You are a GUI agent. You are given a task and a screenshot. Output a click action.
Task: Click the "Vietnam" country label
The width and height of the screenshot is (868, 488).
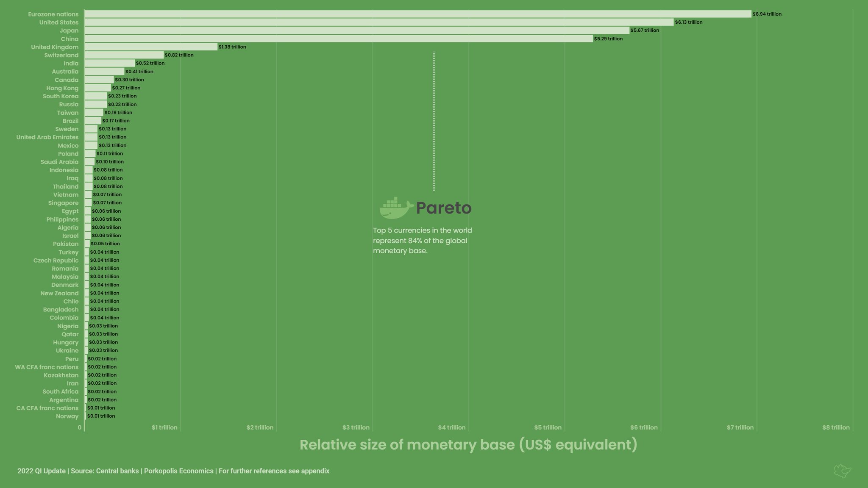[x=66, y=195]
